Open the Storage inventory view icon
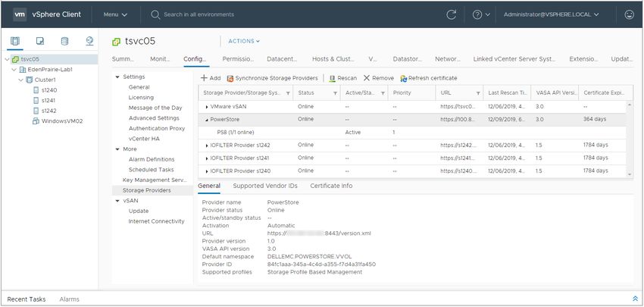This screenshot has height=307, width=644. coord(64,41)
